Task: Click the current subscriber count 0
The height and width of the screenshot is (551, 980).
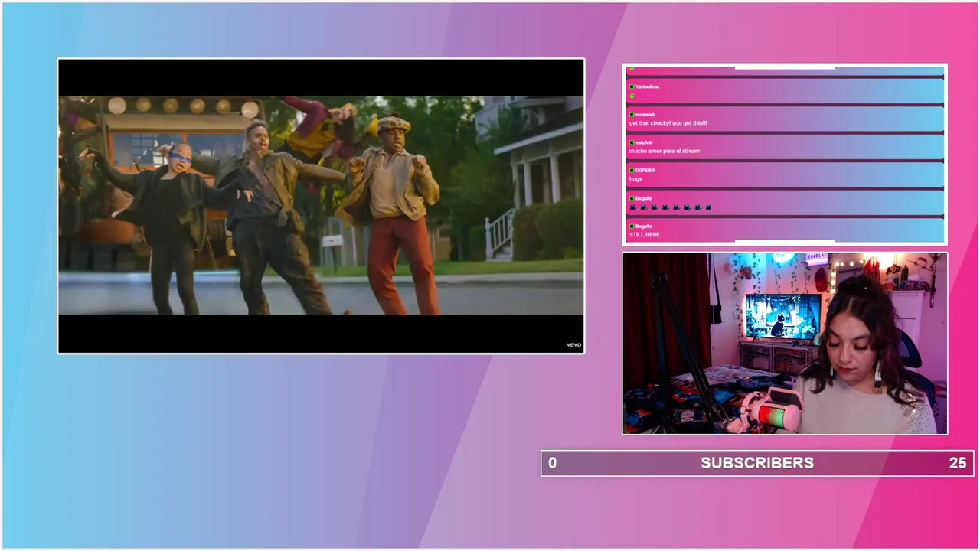Action: [x=553, y=463]
